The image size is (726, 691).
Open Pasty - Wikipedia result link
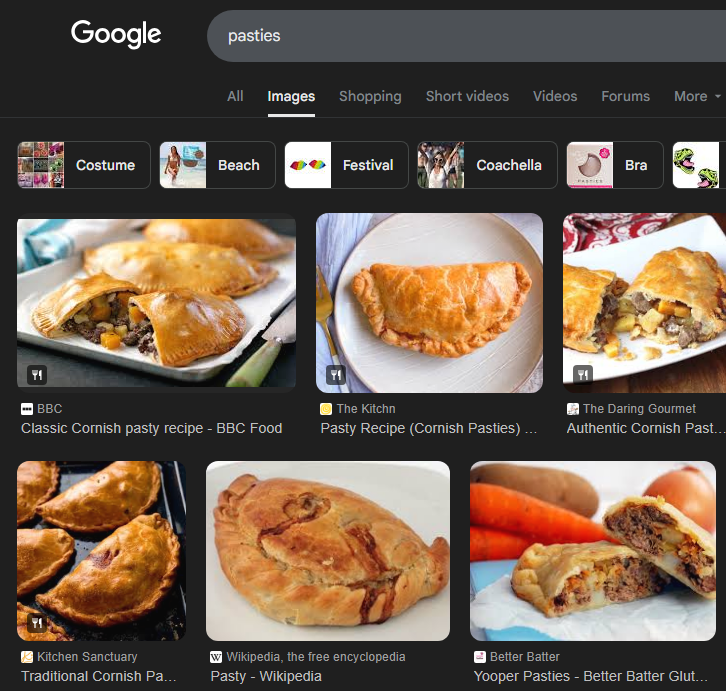point(266,676)
